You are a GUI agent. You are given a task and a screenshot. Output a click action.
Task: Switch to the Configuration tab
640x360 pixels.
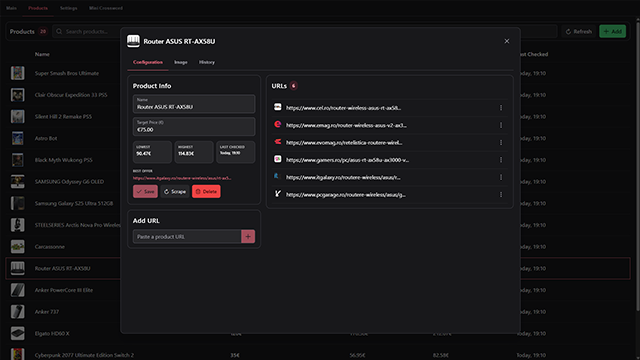148,62
